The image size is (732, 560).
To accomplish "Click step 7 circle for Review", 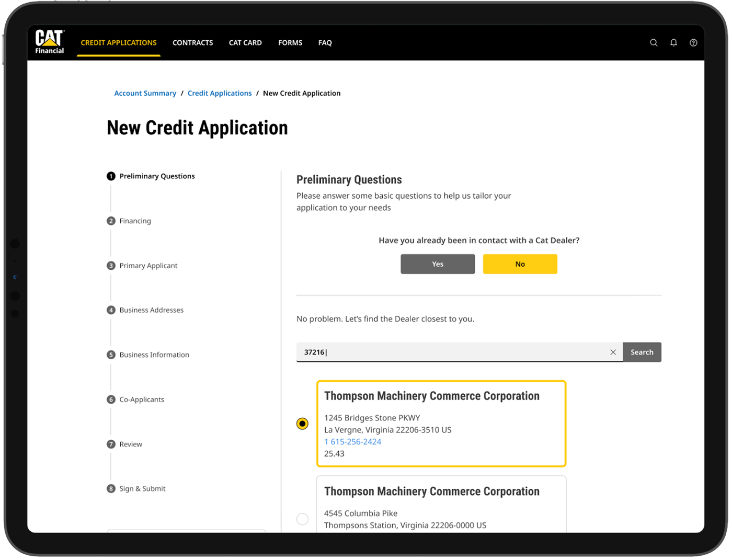I will point(111,444).
